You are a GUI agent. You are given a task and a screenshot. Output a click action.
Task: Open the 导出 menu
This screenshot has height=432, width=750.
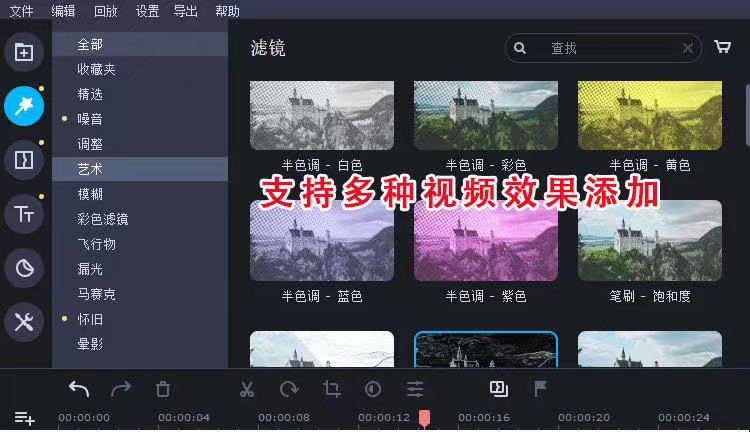[185, 11]
